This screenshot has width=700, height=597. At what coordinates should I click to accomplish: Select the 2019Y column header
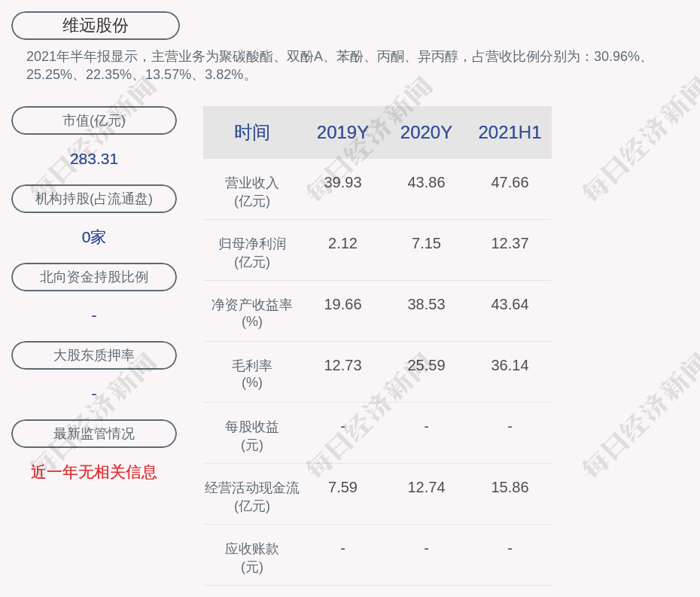tap(342, 132)
